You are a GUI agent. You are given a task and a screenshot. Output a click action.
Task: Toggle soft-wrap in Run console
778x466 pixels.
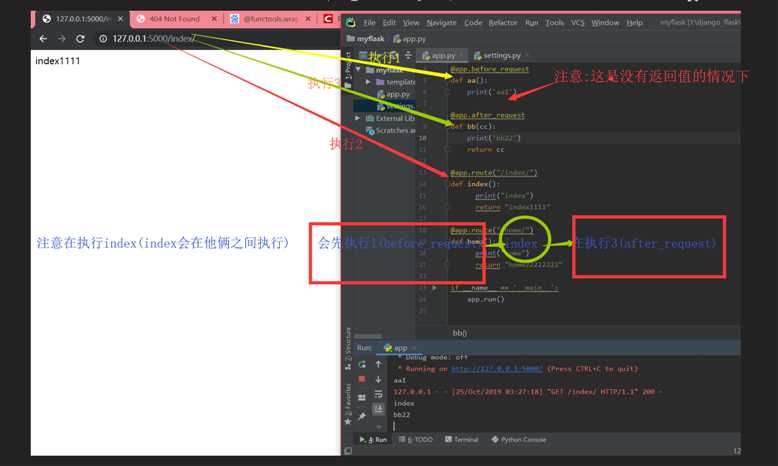(x=379, y=394)
